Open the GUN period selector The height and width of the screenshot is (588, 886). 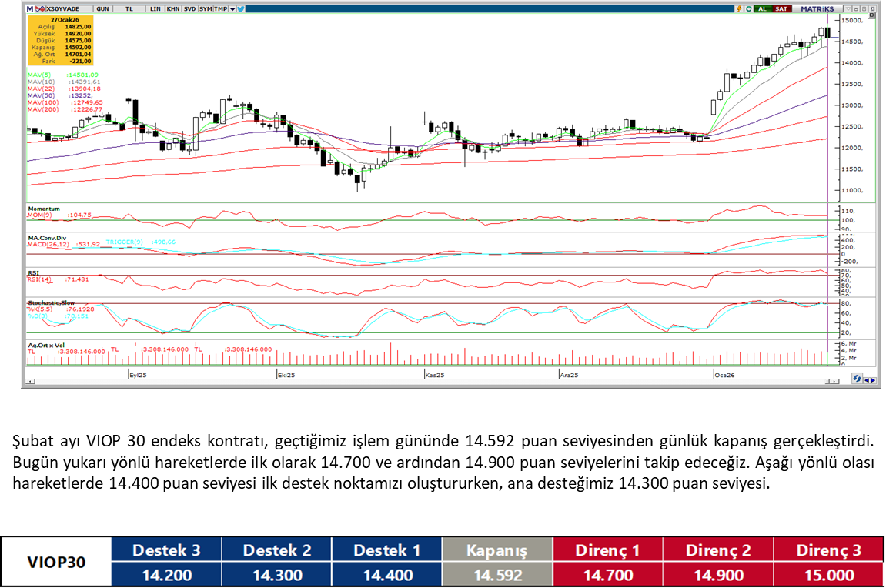tap(103, 8)
